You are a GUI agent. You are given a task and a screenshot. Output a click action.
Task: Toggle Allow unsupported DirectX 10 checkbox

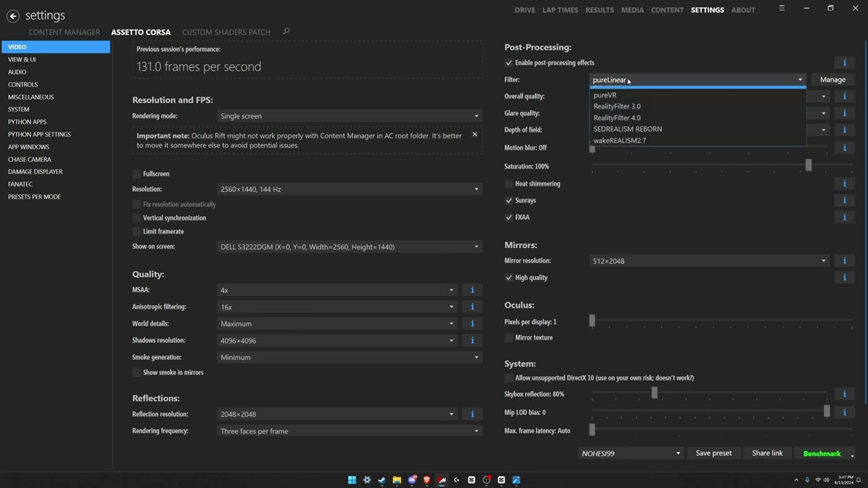pos(509,378)
